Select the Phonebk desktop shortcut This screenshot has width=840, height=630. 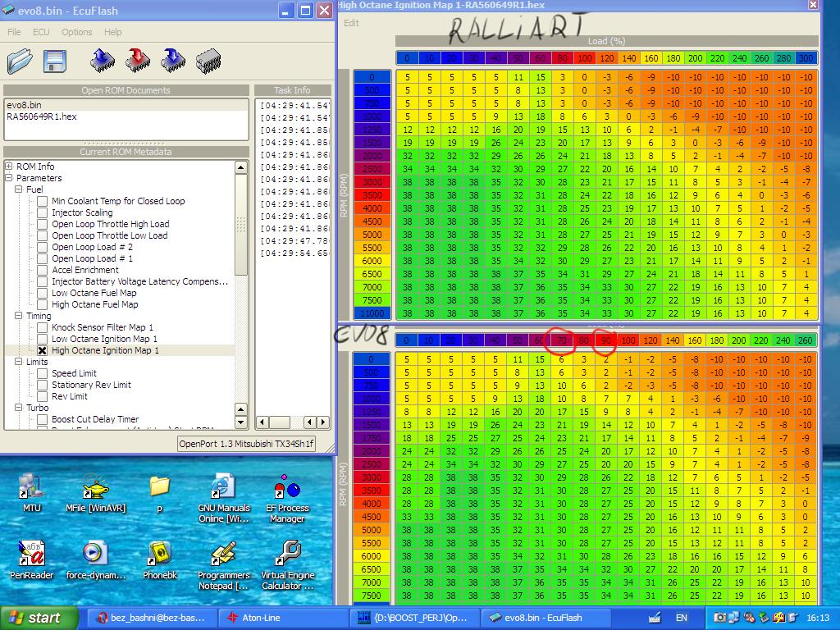pos(160,560)
